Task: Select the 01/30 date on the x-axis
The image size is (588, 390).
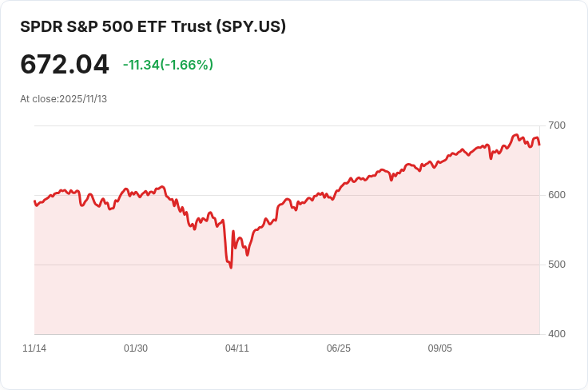Action: tap(136, 348)
